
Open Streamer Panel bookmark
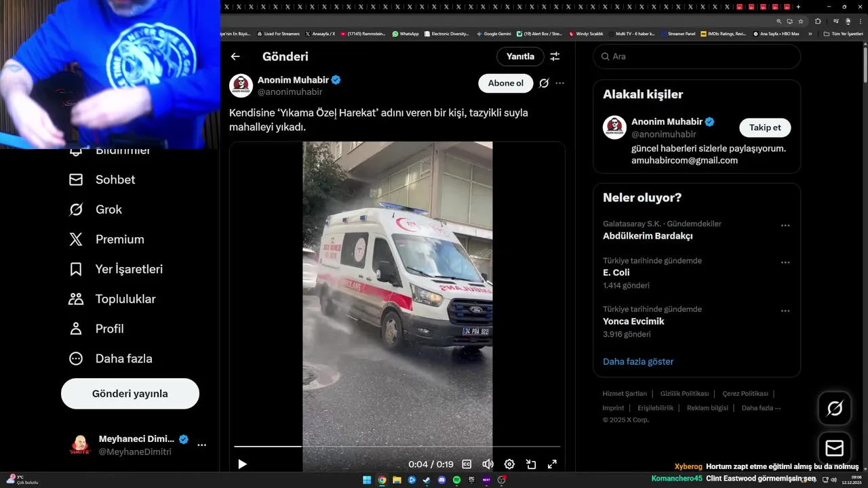tap(678, 33)
